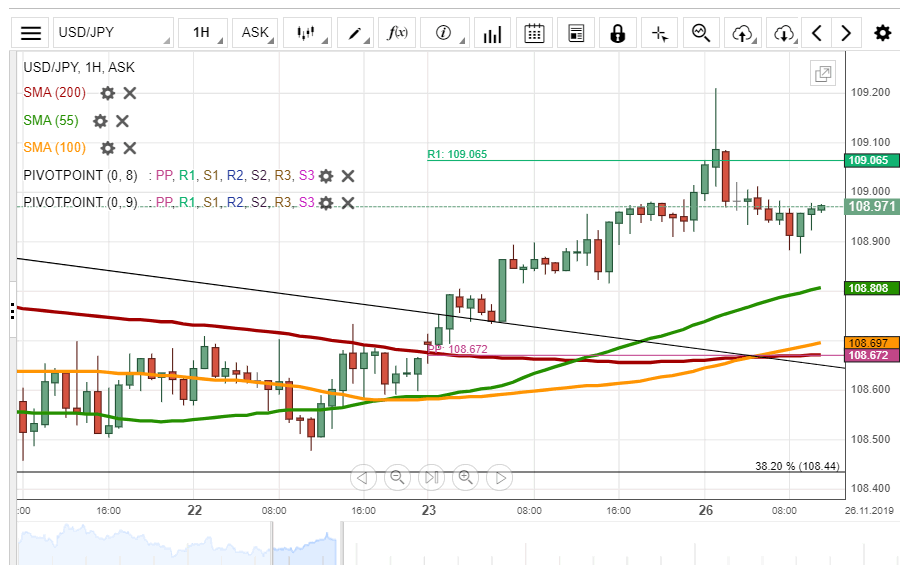Click the left panel drag handle dots
Viewport: 903px width, 570px height.
click(12, 311)
